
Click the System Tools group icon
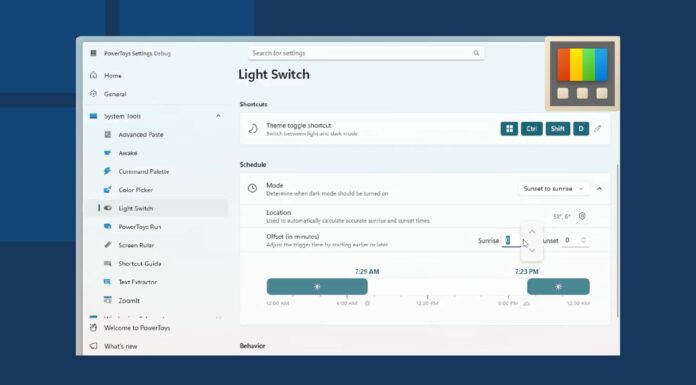(93, 116)
